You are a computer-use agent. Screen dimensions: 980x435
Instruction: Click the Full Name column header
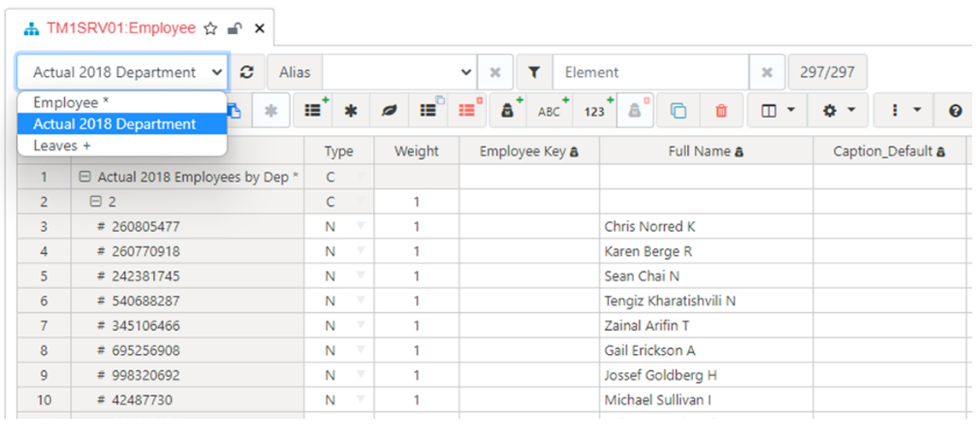click(706, 152)
